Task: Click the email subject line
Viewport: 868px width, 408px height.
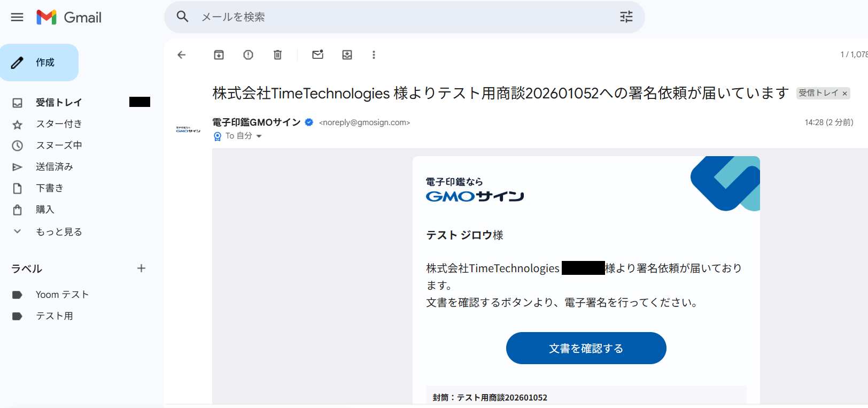Action: (500, 93)
